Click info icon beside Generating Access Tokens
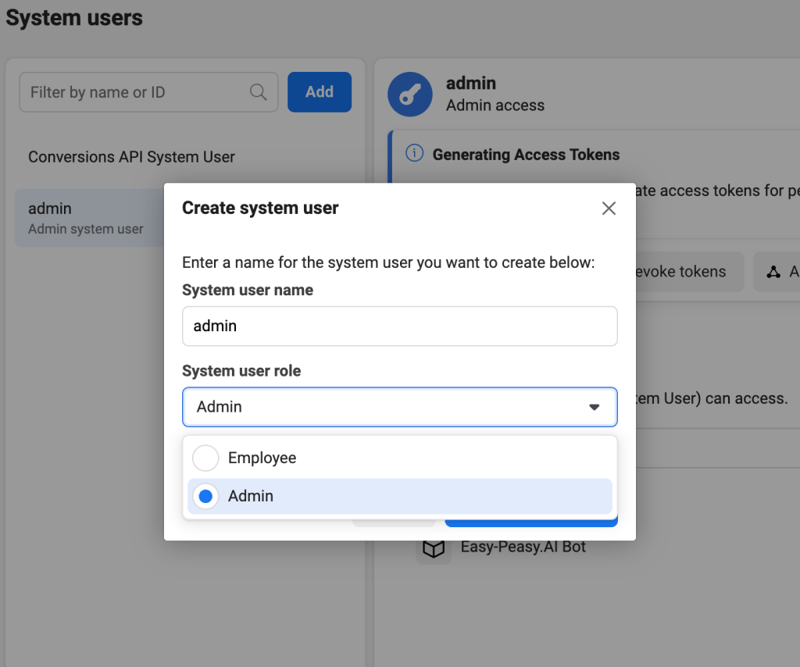The width and height of the screenshot is (800, 667). 414,154
